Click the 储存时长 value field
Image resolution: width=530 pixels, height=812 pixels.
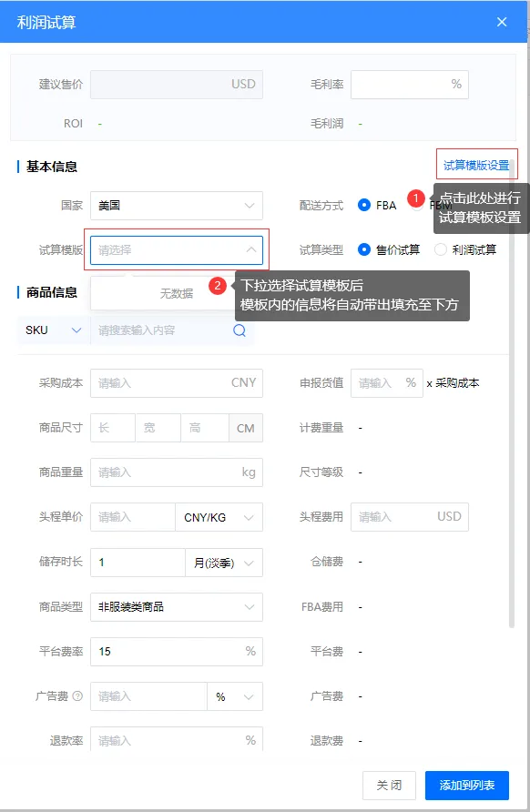(138, 563)
